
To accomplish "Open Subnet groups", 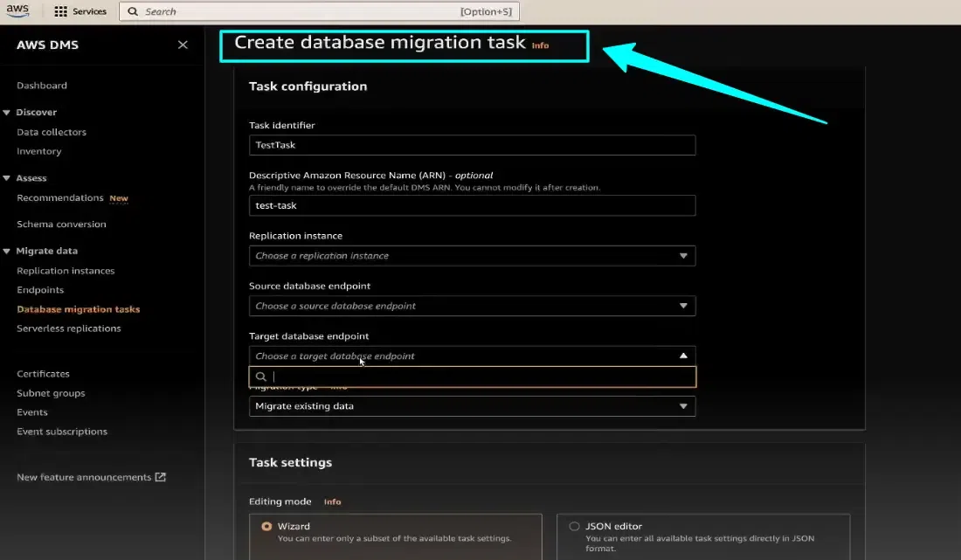I will tap(51, 393).
